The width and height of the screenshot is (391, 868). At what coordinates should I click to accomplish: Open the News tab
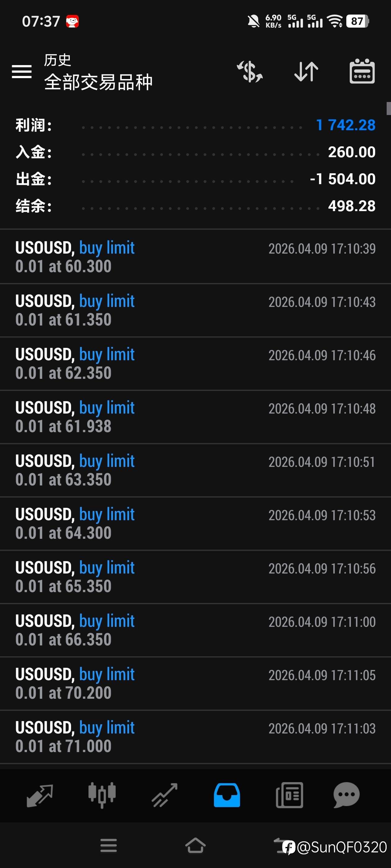click(x=290, y=795)
